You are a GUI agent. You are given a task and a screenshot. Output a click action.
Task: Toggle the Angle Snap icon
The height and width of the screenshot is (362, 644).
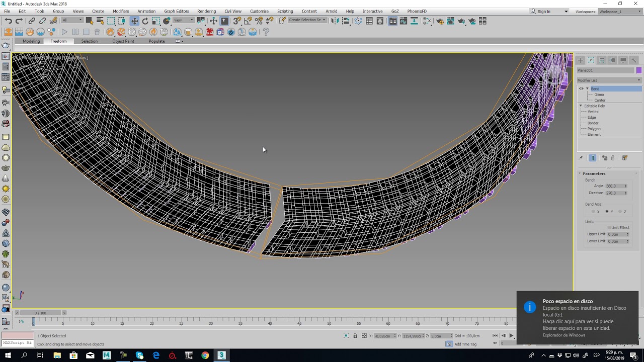click(x=248, y=21)
